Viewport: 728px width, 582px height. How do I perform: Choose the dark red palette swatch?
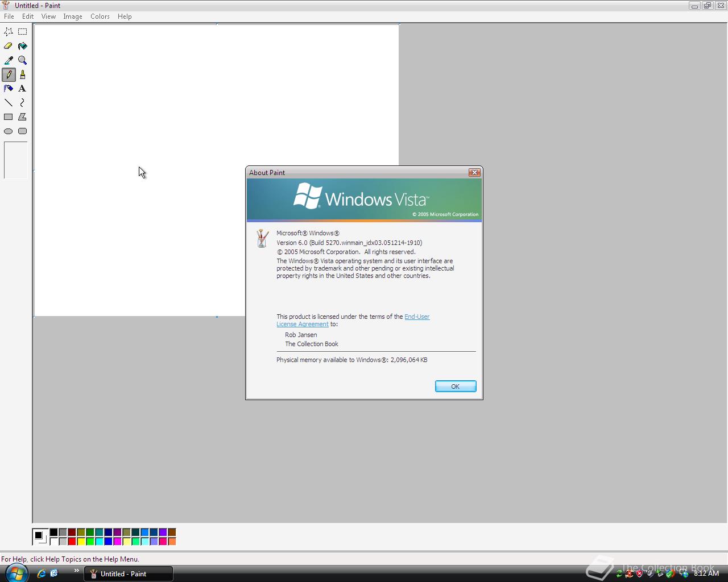tap(72, 533)
